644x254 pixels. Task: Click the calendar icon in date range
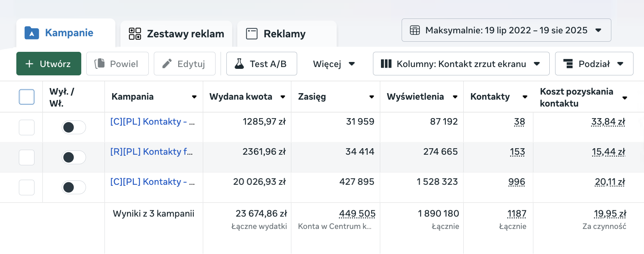tap(415, 30)
